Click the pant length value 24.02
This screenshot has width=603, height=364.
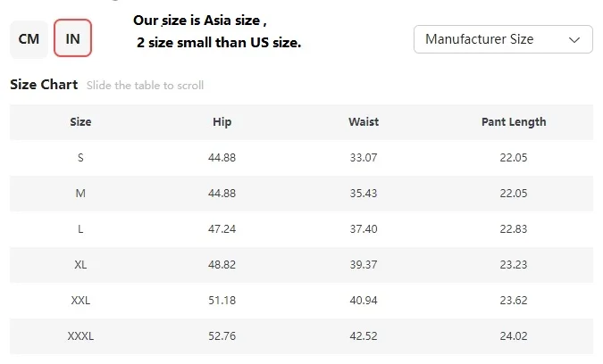click(x=514, y=336)
